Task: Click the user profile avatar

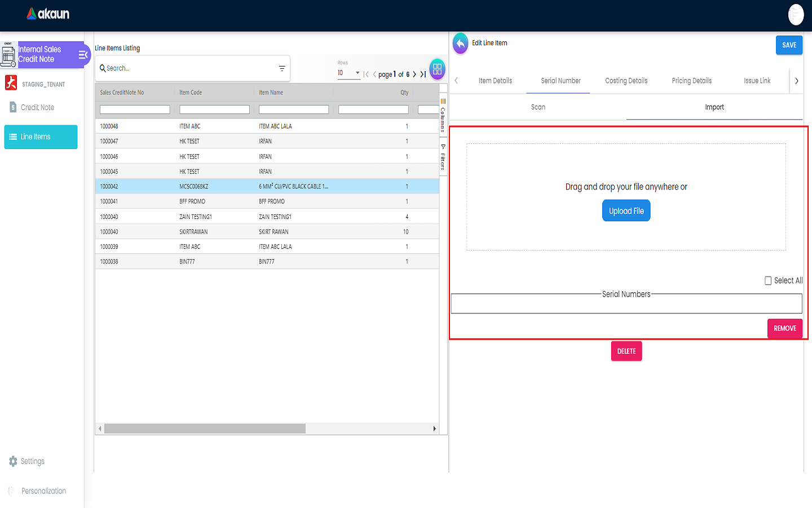Action: (796, 15)
